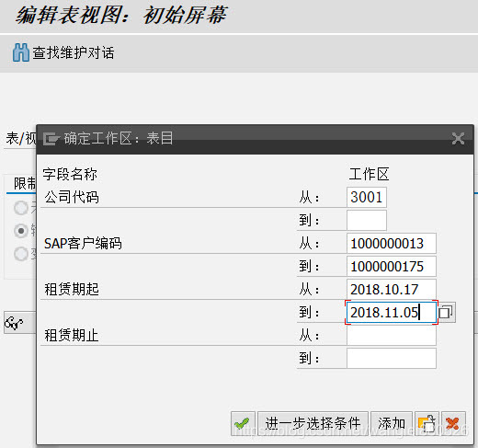
Task: Click the 租赁期止 field label
Action: 72,336
